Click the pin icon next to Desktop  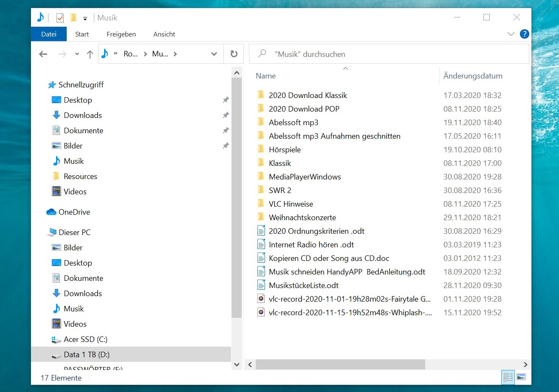[x=226, y=100]
